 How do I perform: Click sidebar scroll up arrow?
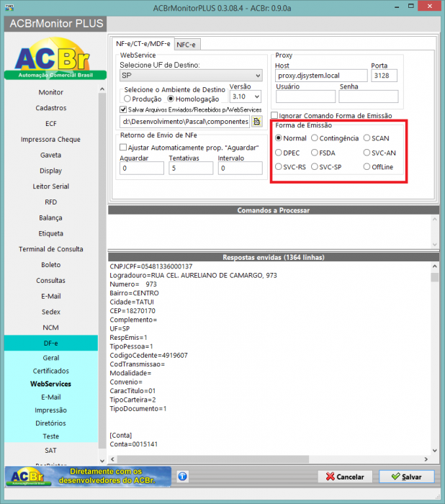pyautogui.click(x=102, y=89)
